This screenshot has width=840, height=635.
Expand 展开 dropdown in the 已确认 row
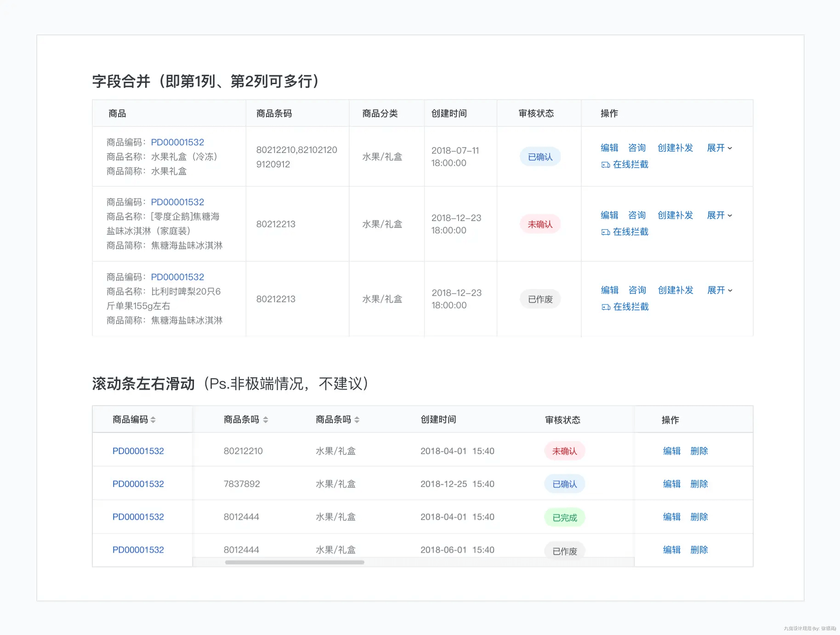click(720, 148)
